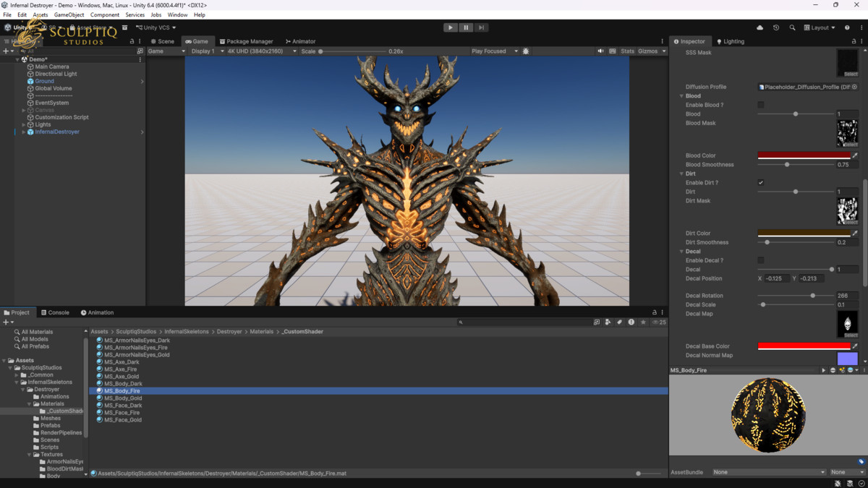Adjust the Decal Rotation slider
The height and width of the screenshot is (488, 868).
(795, 296)
